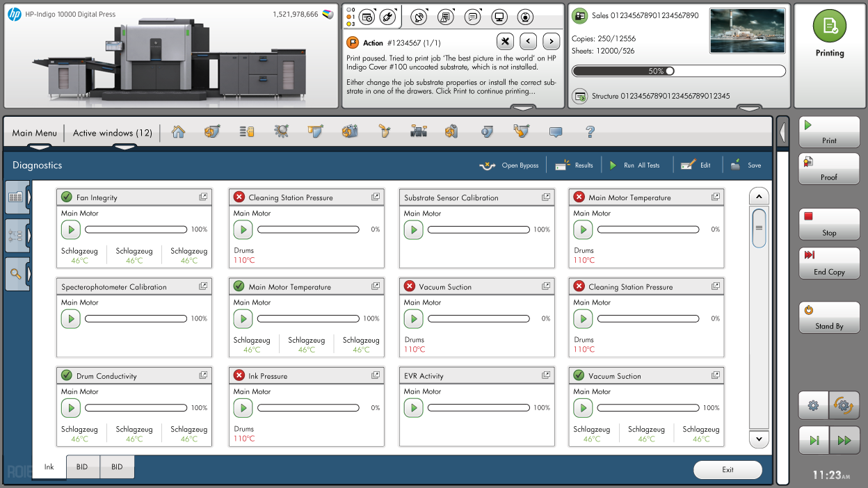Open the Help question mark icon

(590, 131)
